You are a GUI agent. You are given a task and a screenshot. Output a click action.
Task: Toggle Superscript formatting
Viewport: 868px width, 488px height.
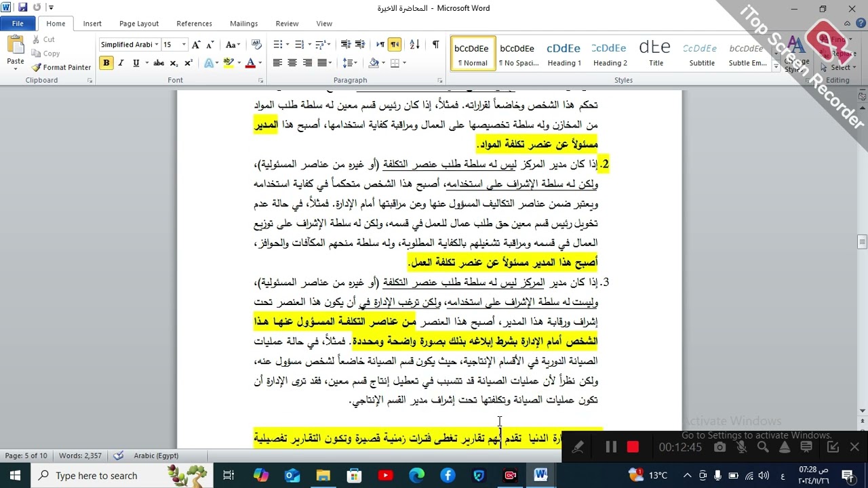tap(189, 63)
